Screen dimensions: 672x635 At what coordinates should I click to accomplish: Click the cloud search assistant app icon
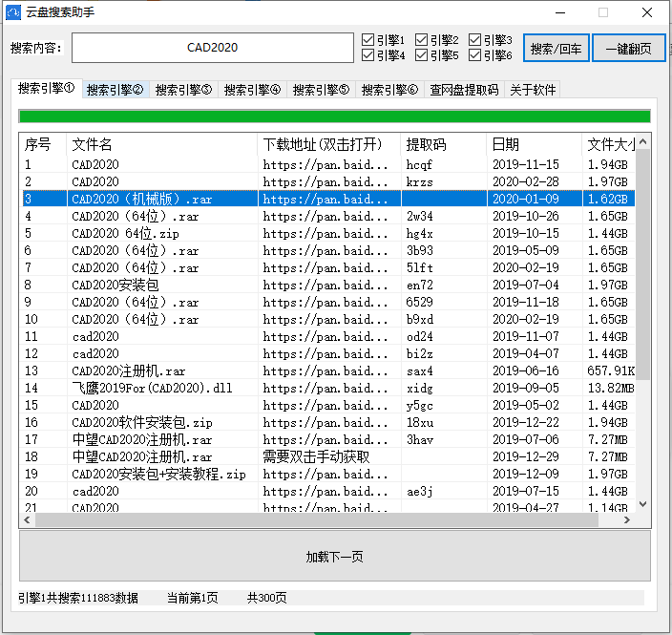(12, 12)
